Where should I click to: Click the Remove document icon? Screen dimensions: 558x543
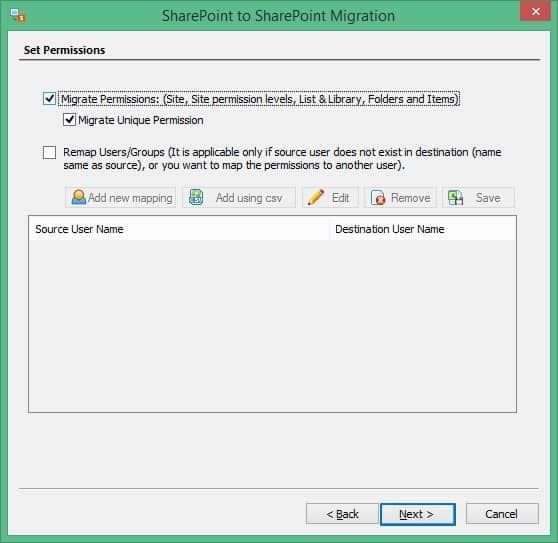[378, 198]
